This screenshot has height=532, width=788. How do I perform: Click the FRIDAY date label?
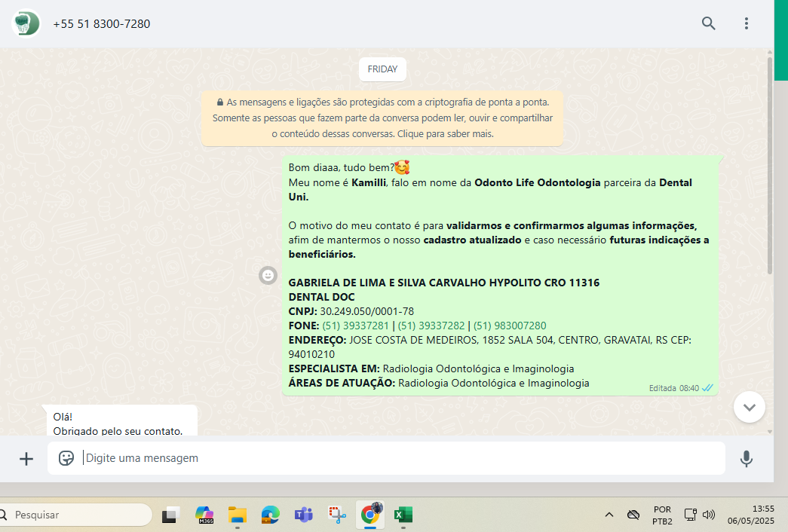(382, 69)
